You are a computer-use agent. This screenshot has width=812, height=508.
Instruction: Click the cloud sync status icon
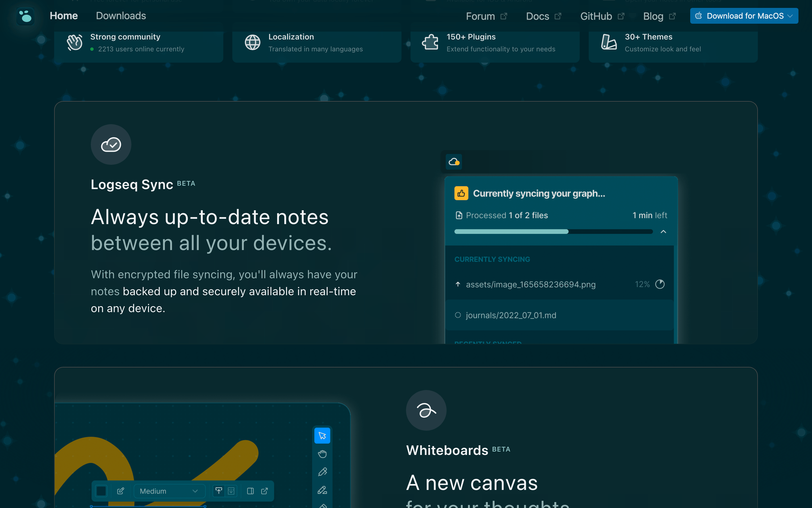pyautogui.click(x=454, y=162)
